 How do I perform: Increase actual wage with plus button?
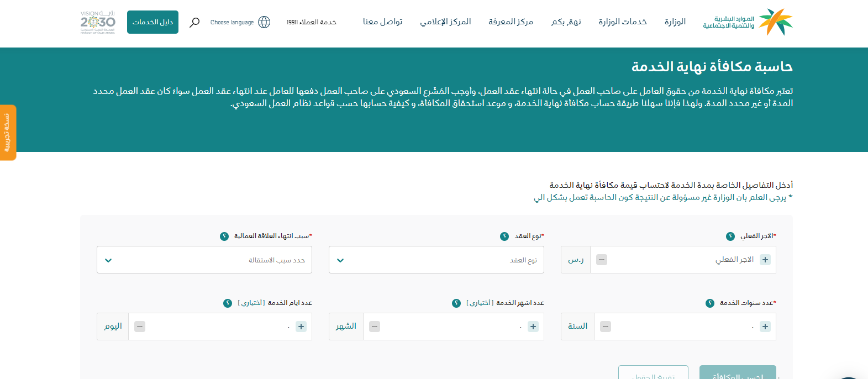click(765, 260)
